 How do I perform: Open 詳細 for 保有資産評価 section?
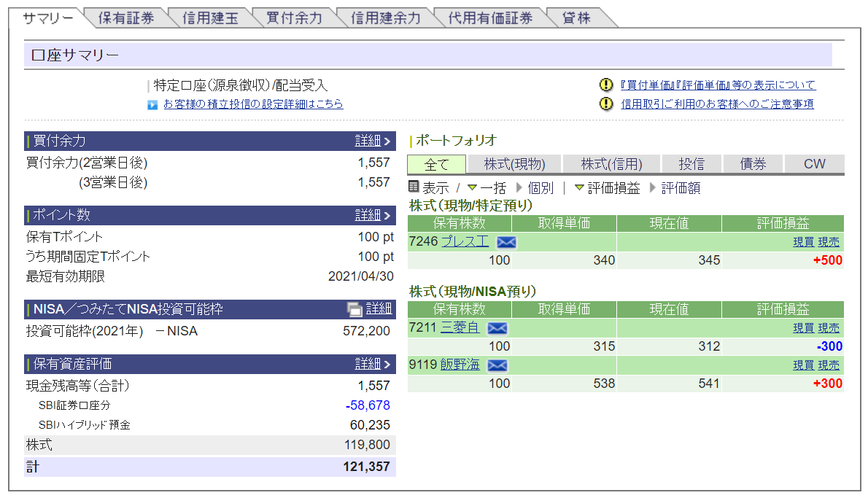tap(373, 364)
